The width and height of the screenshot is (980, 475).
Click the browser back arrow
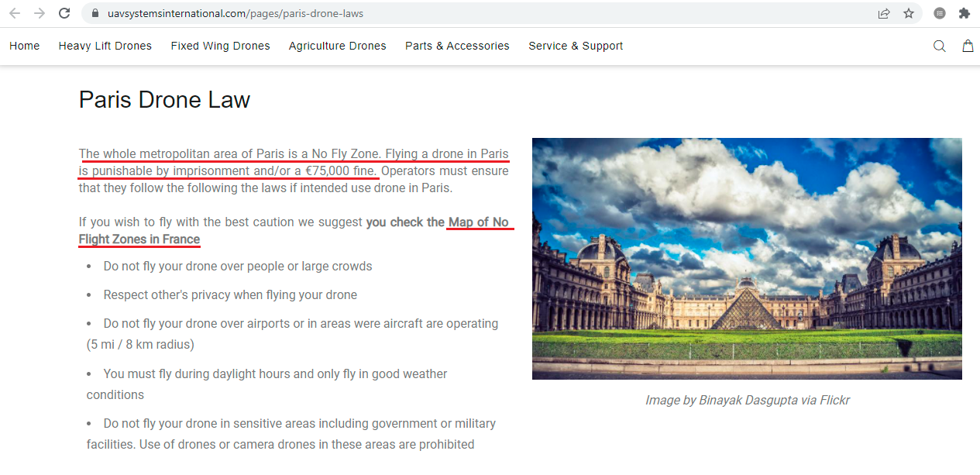15,13
